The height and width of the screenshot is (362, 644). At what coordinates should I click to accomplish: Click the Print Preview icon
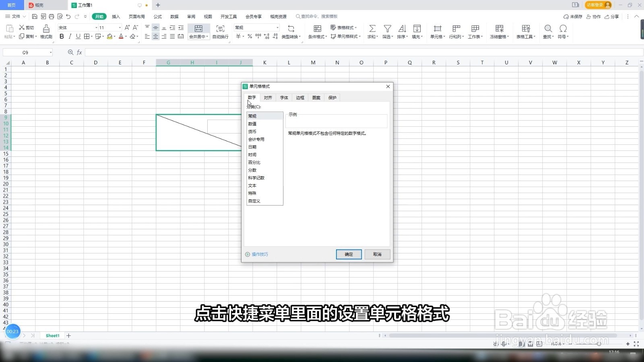coord(60,16)
